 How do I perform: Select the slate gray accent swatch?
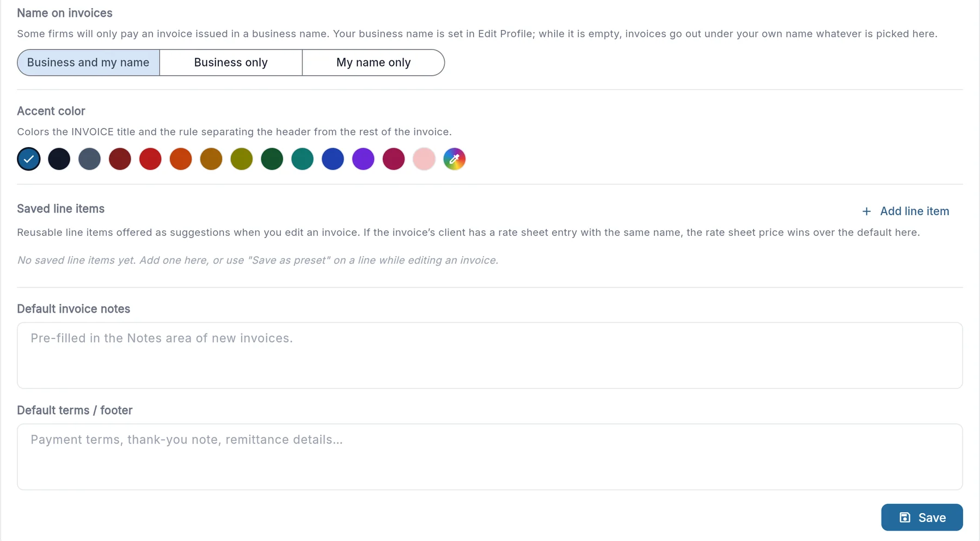point(90,159)
